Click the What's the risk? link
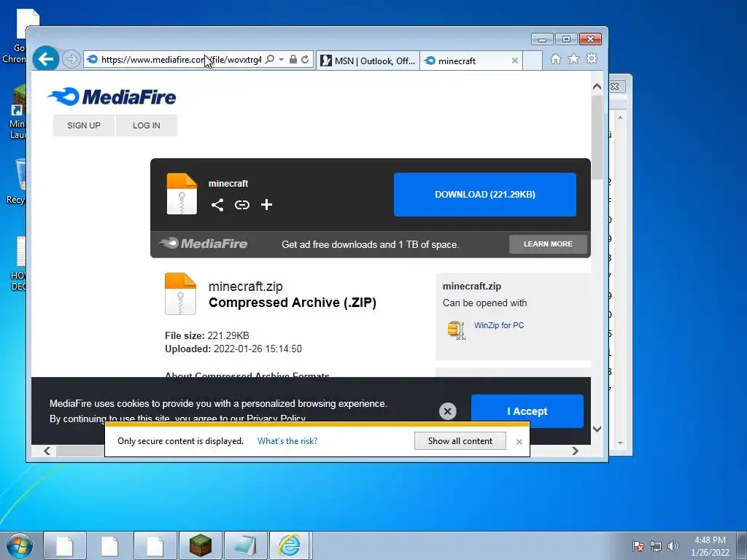 point(287,441)
